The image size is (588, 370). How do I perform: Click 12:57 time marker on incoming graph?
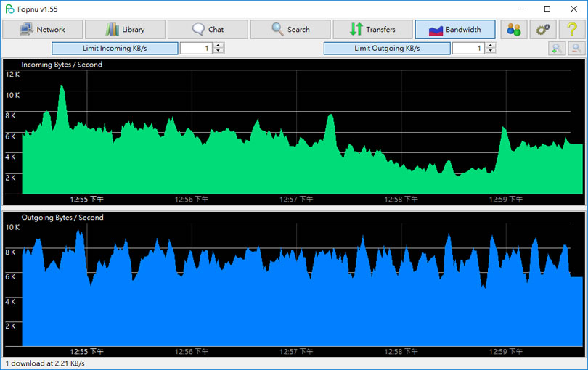coord(296,200)
